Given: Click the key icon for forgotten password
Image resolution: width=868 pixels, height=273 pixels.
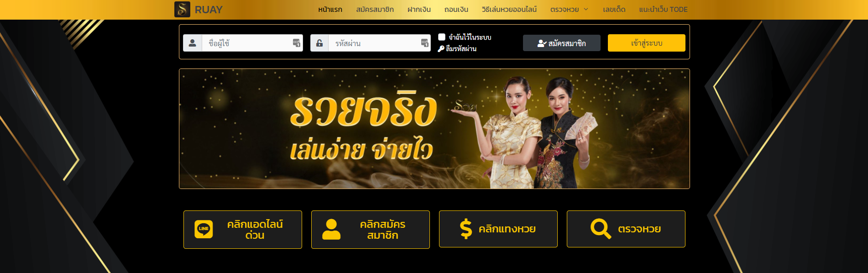Looking at the screenshot, I should point(441,49).
